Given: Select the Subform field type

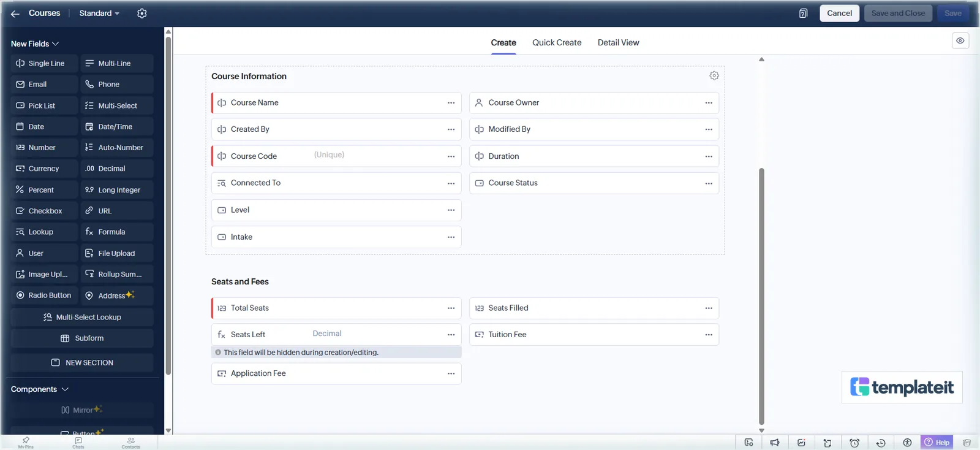Looking at the screenshot, I should click(82, 338).
